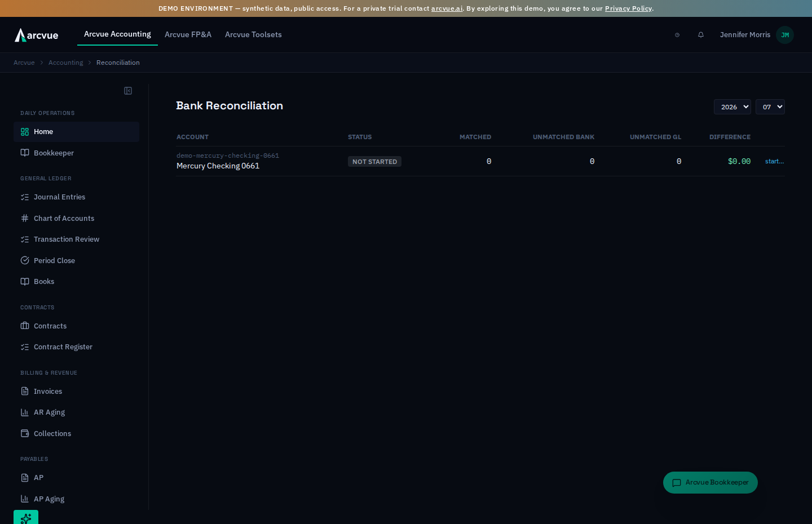Click the Jennifer Morris user name
This screenshot has height=524, width=812.
coord(745,35)
